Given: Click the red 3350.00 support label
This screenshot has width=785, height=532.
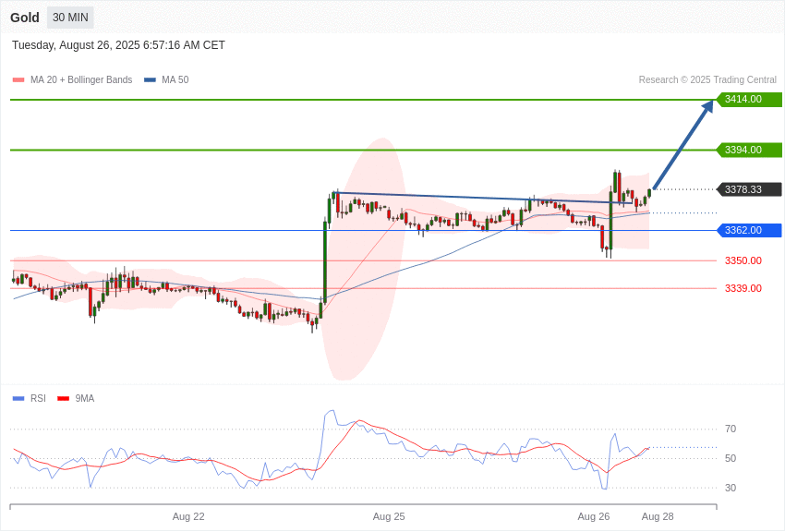Looking at the screenshot, I should click(743, 260).
